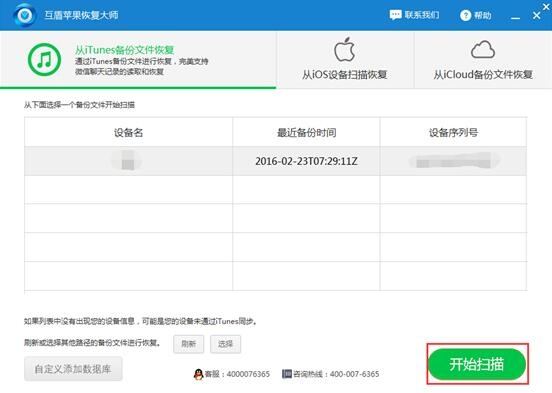Click the 从下面选择一个备份文件开始扫描 instruction text
Image resolution: width=552 pixels, height=393 pixels.
(x=79, y=105)
